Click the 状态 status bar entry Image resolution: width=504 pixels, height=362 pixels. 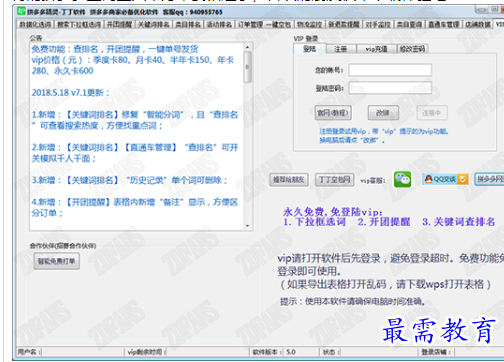331,352
